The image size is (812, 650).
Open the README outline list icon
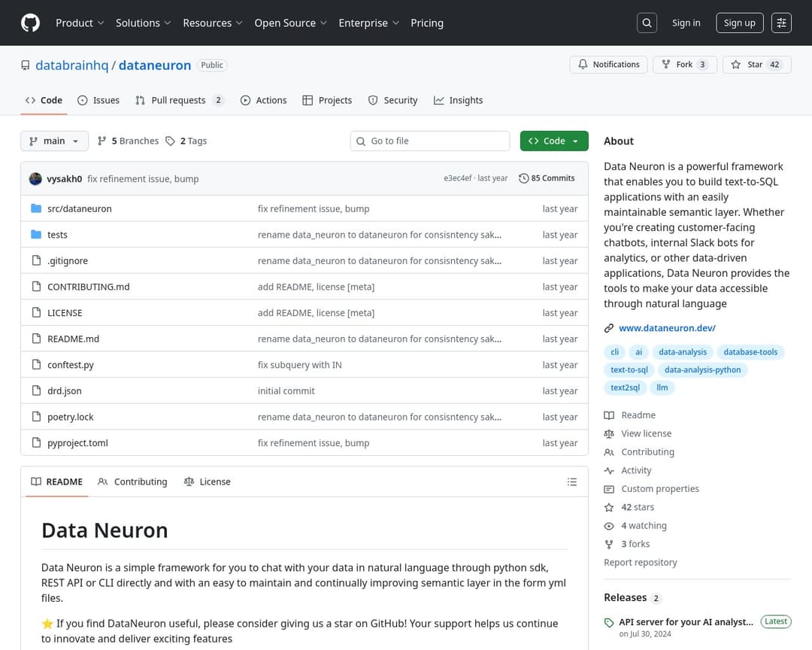click(572, 481)
